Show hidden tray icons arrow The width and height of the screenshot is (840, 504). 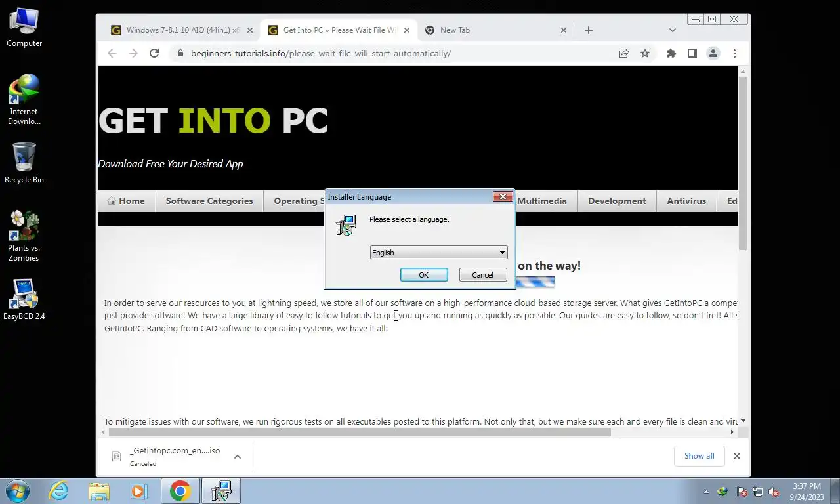click(706, 492)
